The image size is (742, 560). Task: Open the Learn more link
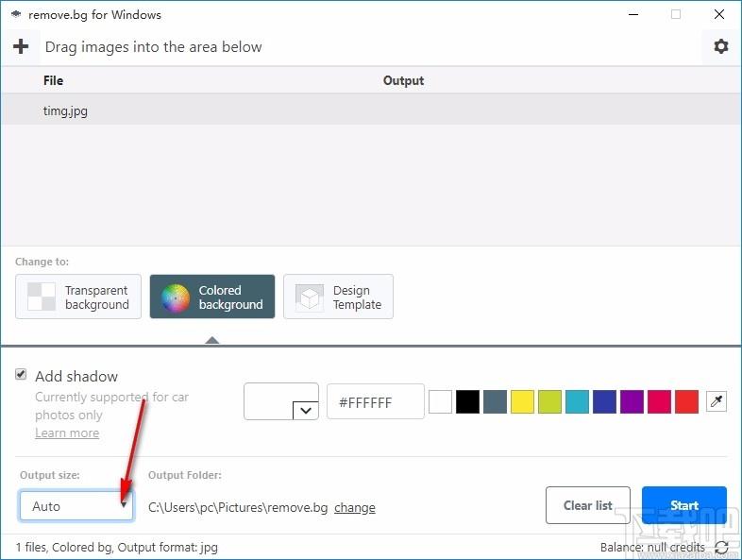tap(67, 433)
